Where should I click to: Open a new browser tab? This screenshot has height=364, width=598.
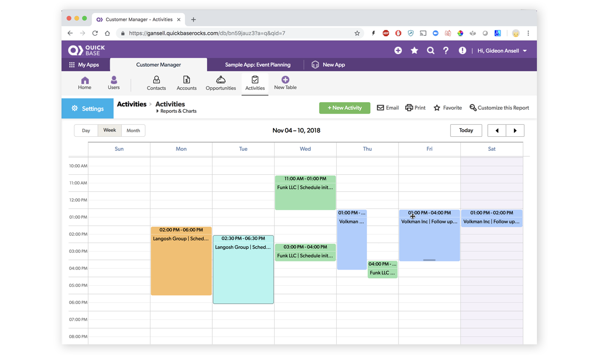(x=193, y=19)
